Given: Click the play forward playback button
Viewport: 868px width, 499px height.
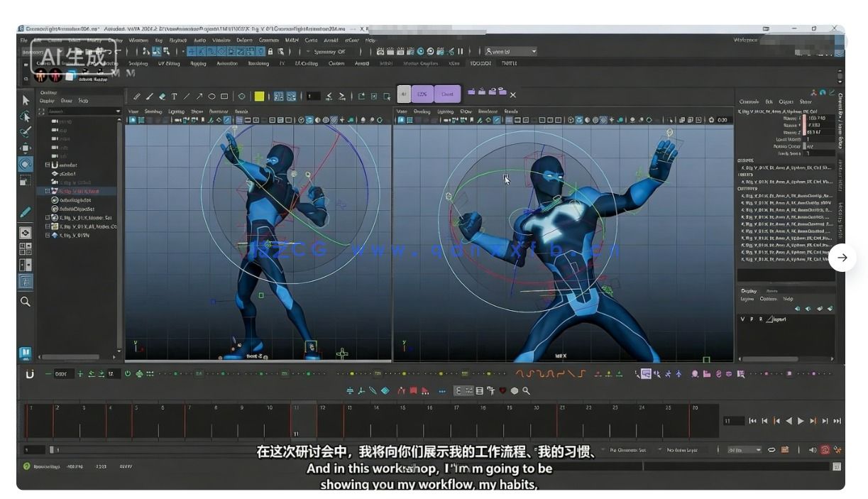Looking at the screenshot, I should point(800,421).
